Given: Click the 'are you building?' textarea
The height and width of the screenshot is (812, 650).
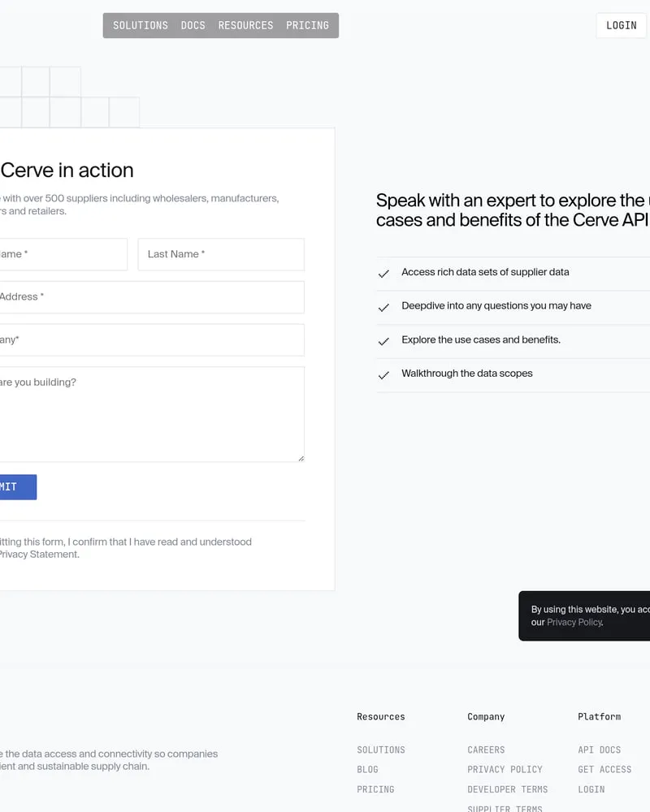Looking at the screenshot, I should tap(152, 414).
